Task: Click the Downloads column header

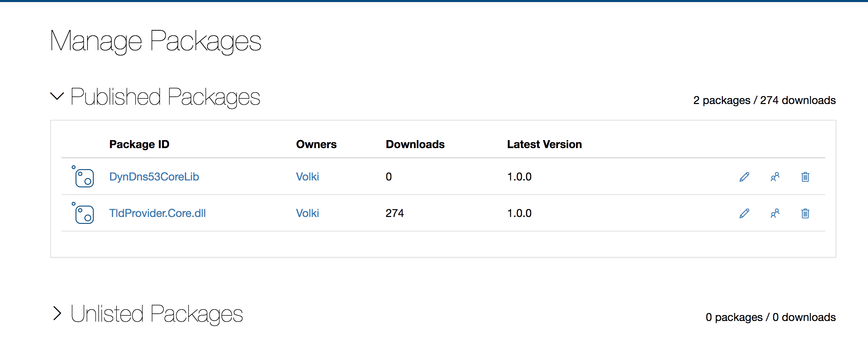Action: [415, 144]
